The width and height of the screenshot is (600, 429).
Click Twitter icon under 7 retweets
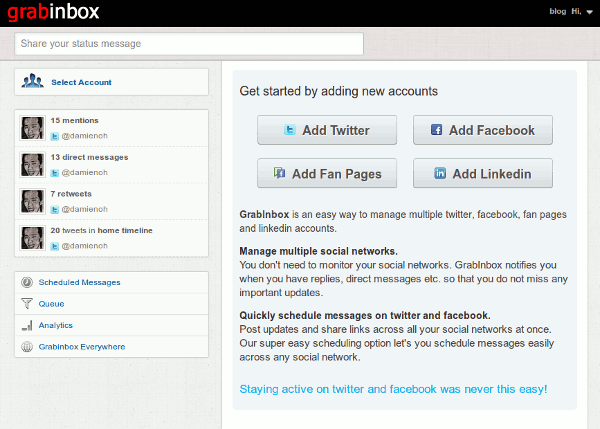55,209
